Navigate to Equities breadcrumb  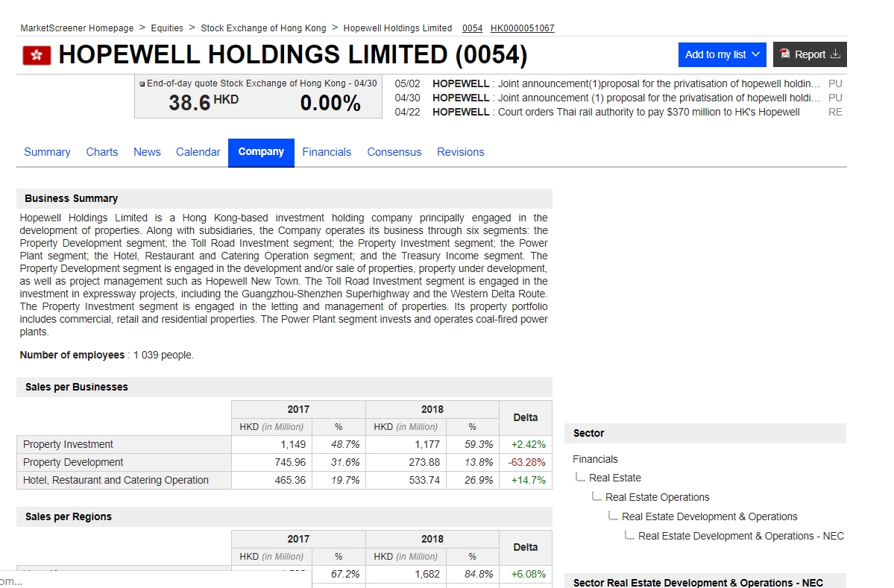click(x=167, y=28)
